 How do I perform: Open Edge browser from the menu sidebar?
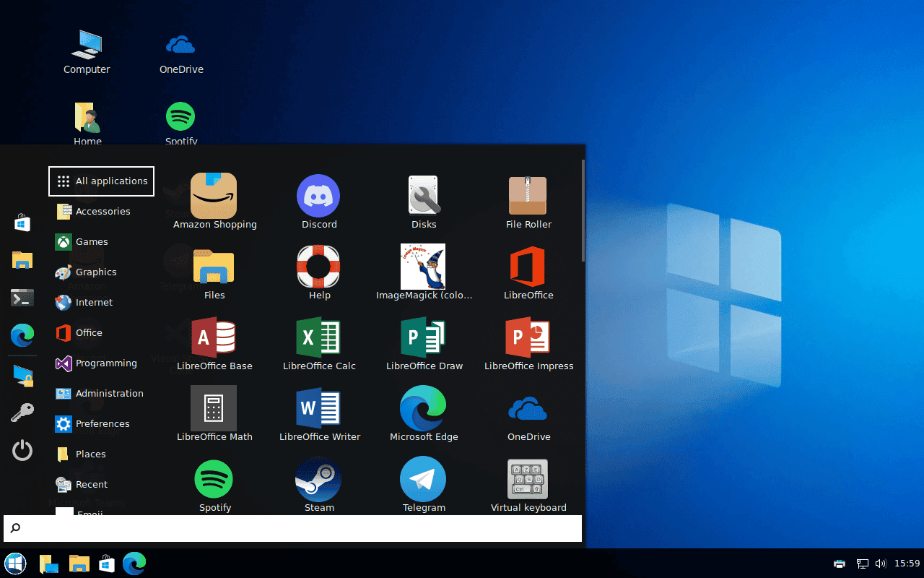point(22,335)
